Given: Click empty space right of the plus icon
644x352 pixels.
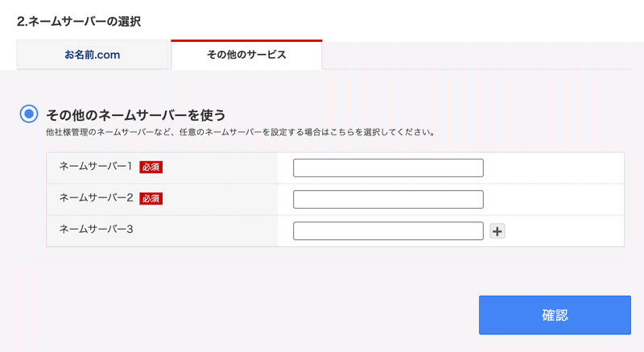Looking at the screenshot, I should coord(563,231).
